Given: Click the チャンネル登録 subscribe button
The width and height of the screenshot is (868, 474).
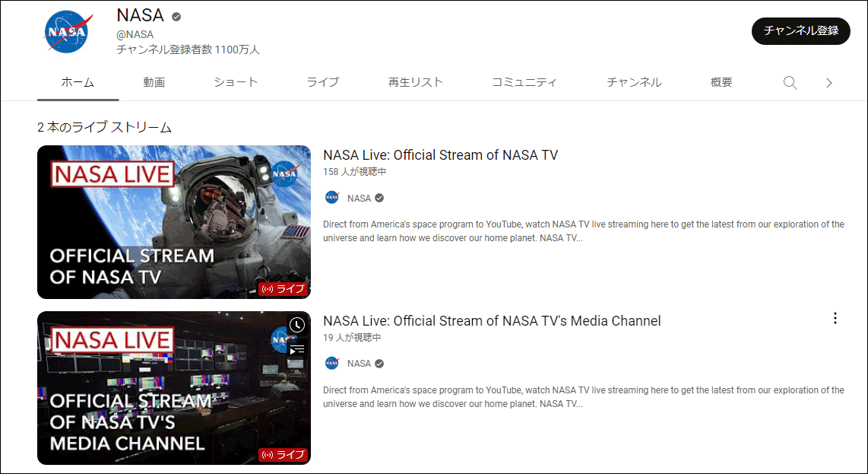Looking at the screenshot, I should click(800, 30).
